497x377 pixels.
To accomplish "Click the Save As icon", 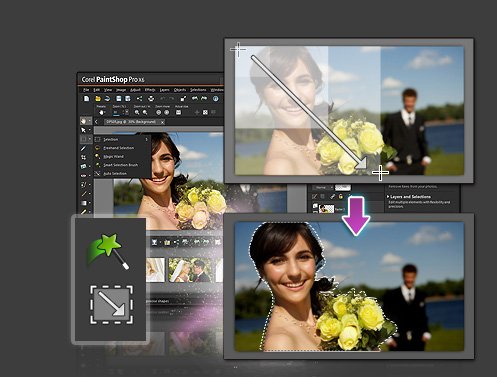I will coord(128,99).
